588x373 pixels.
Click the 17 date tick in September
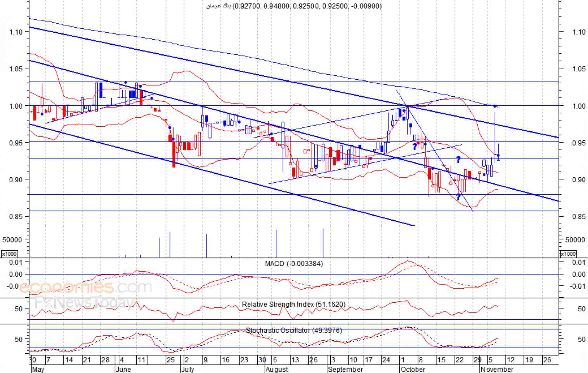click(x=369, y=360)
